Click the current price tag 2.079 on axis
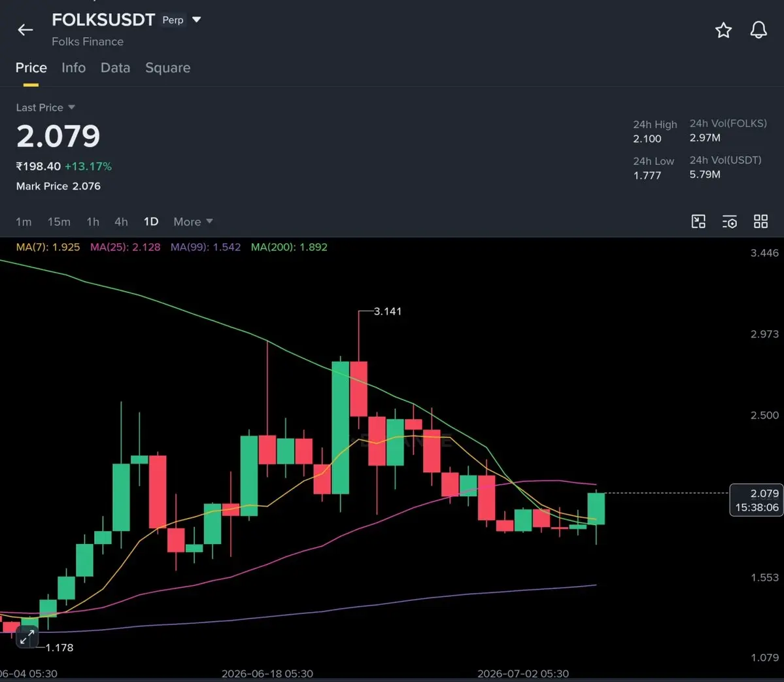 click(757, 500)
